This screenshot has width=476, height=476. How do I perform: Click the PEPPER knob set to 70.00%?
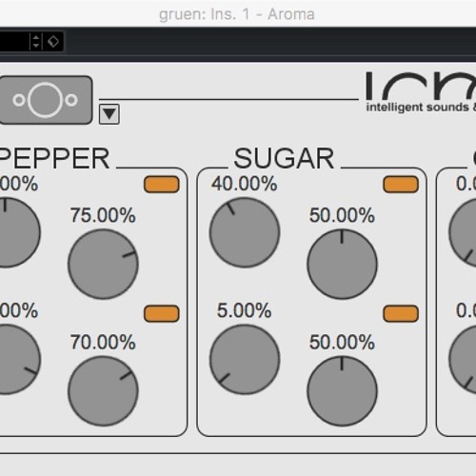[103, 391]
